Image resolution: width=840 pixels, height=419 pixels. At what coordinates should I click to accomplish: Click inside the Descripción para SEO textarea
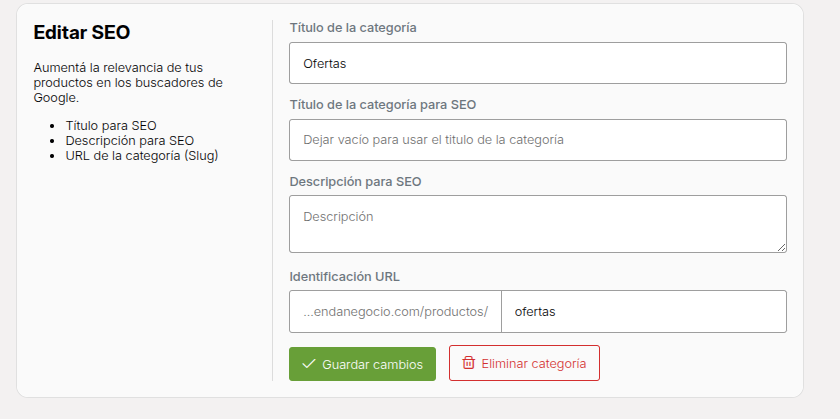(x=538, y=224)
